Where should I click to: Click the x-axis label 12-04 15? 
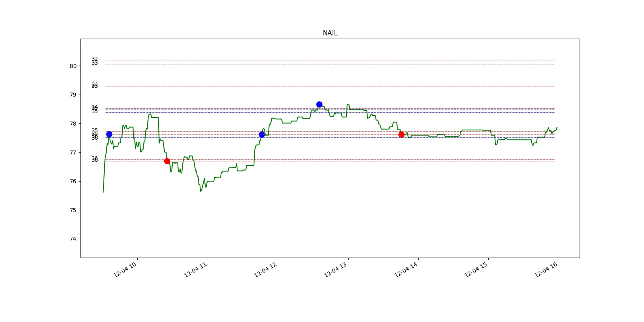coord(476,270)
